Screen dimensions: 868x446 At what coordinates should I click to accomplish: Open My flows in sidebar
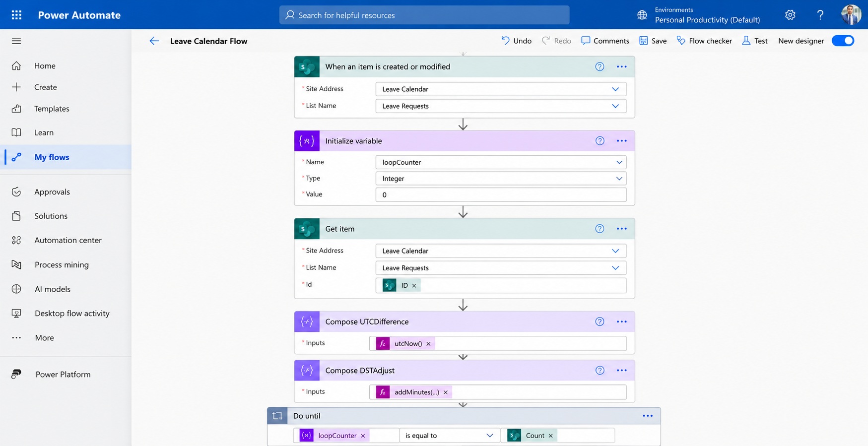[66, 157]
